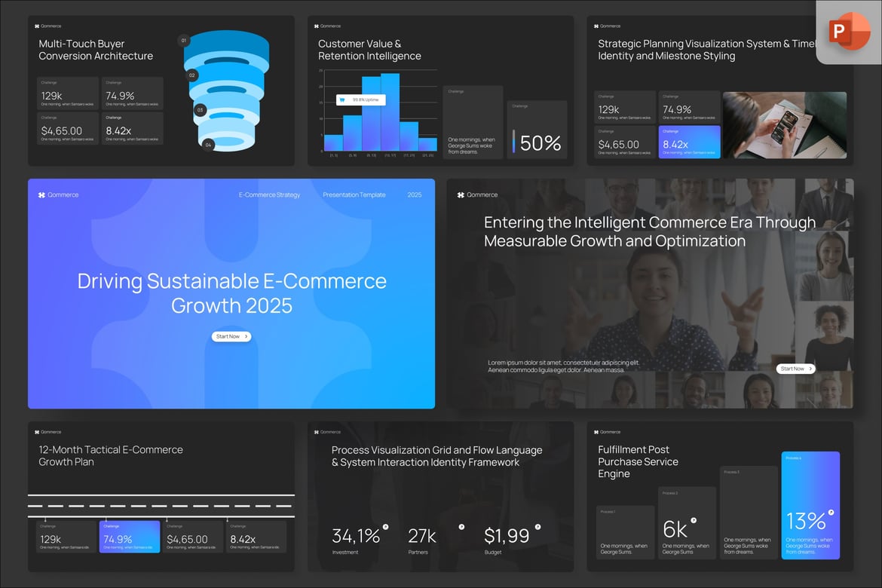
Task: Click the 'Multi-Touch Buyer Conversion Architecture' title
Action: [x=96, y=50]
